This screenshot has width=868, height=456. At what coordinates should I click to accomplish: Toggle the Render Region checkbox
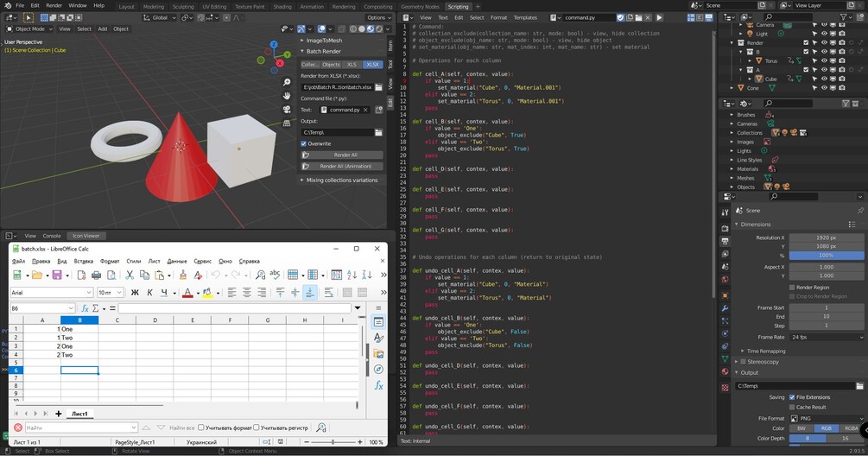(792, 288)
